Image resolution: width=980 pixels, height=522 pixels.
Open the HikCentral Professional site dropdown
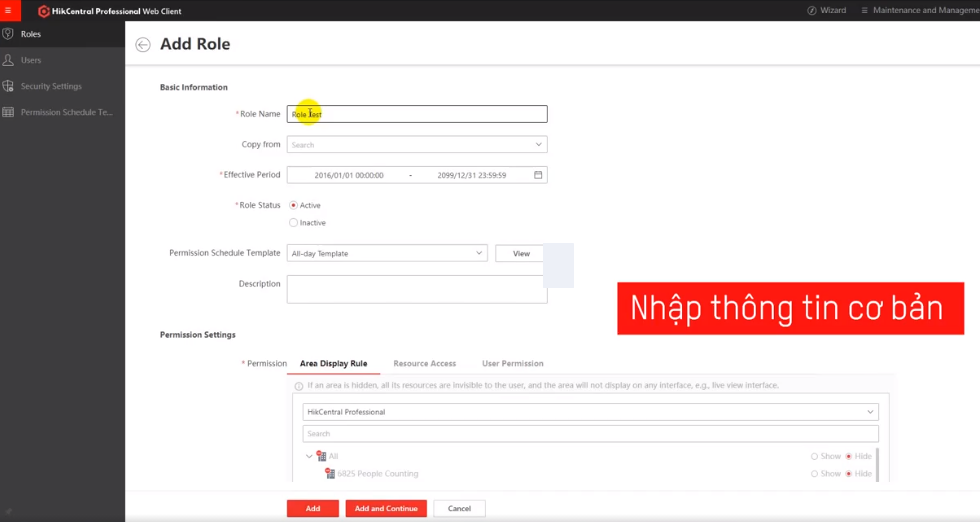point(591,412)
